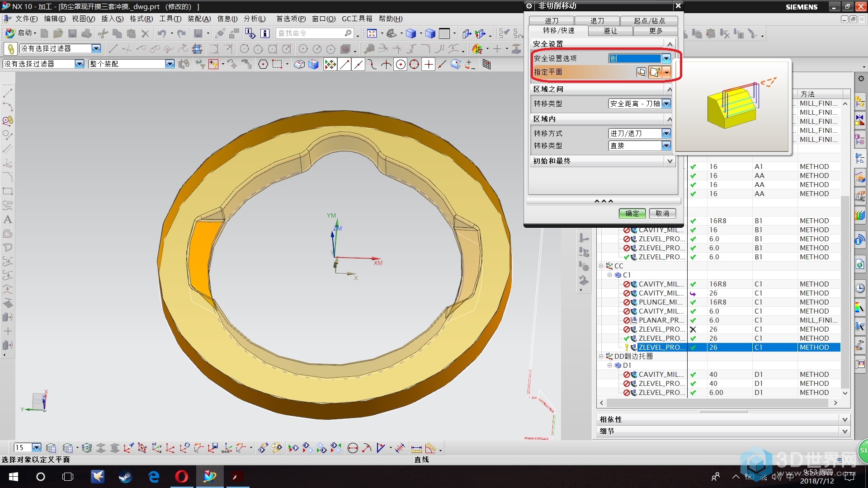The height and width of the screenshot is (488, 868).
Task: Click the polygon selection hexagon icon
Action: coord(263,64)
